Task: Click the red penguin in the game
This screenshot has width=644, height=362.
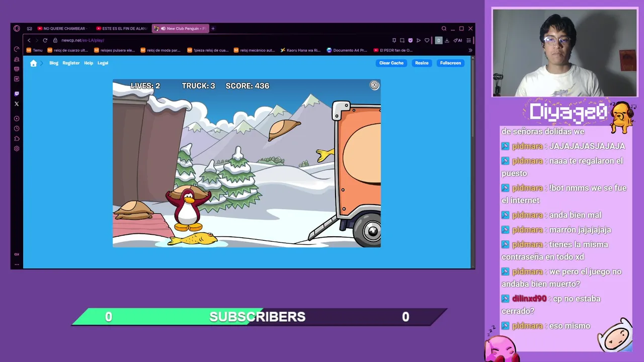Action: [188, 210]
